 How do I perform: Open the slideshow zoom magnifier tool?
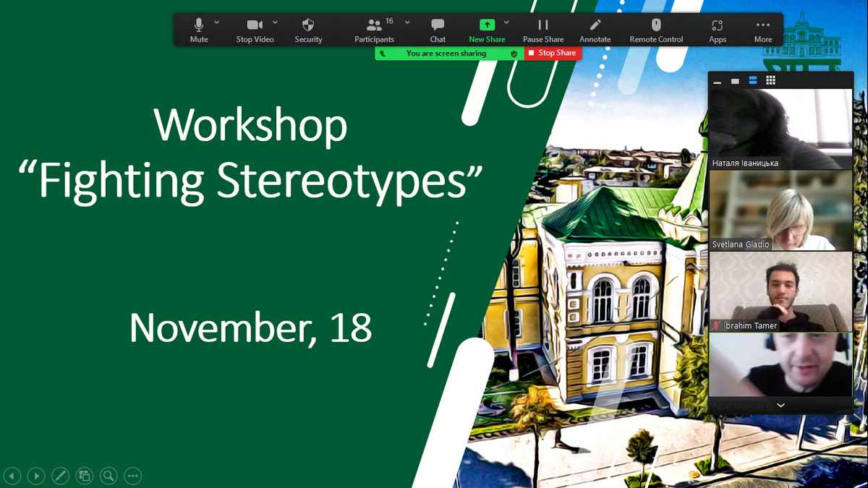(109, 476)
